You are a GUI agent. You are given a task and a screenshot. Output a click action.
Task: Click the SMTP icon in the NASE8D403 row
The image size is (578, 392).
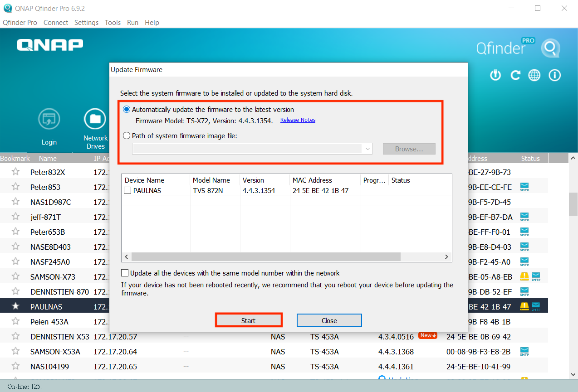tap(524, 247)
